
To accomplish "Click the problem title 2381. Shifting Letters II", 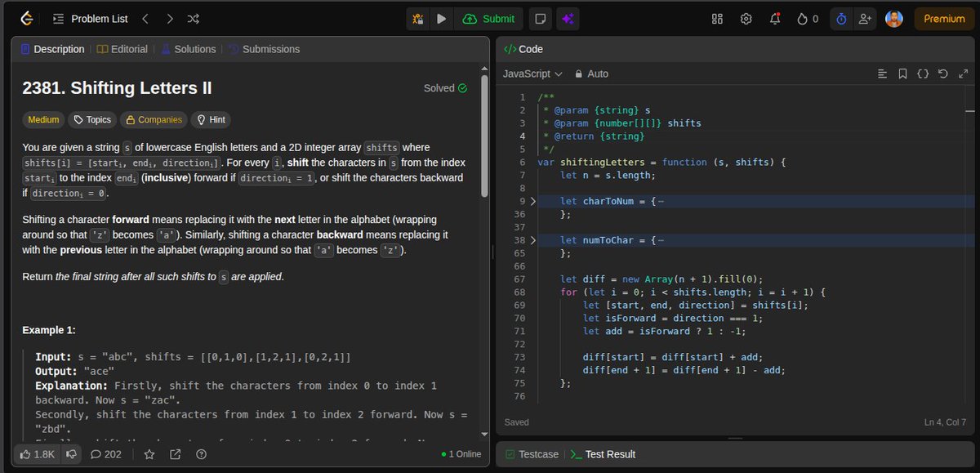I will click(x=117, y=88).
